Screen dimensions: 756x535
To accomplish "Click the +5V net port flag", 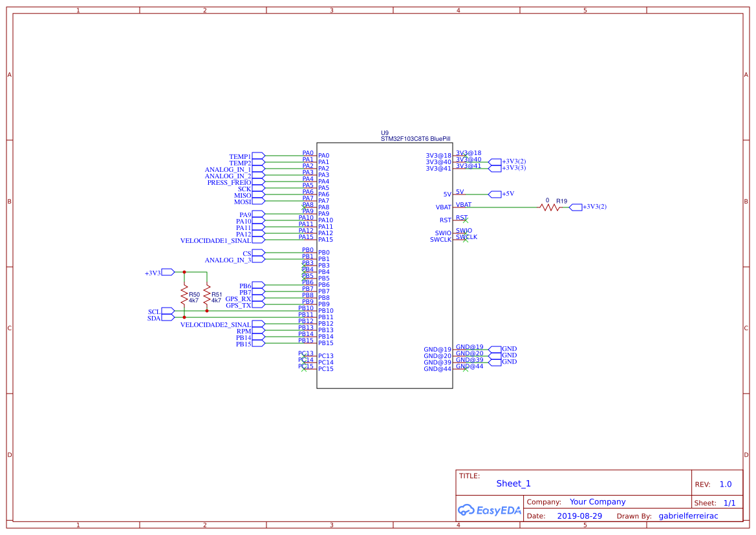I will (495, 194).
